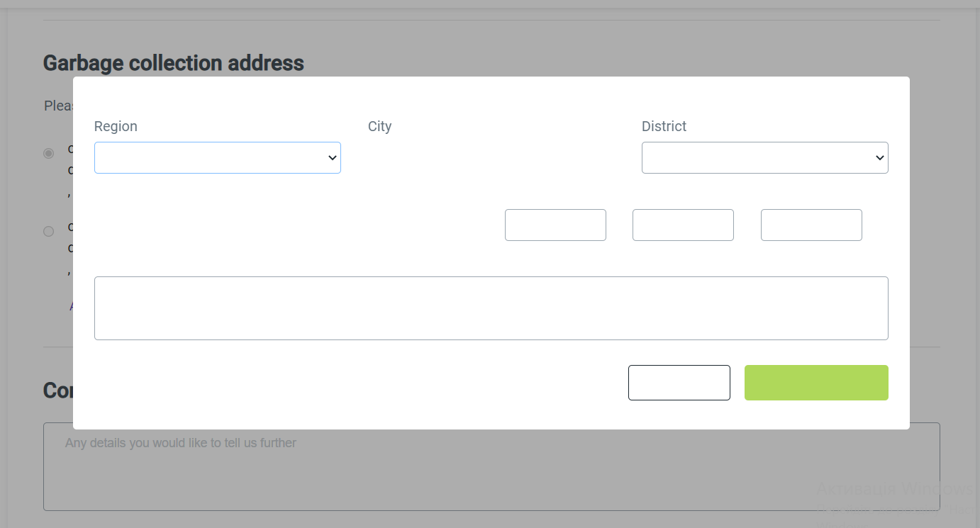This screenshot has width=980, height=528.
Task: Open the District dropdown
Action: [764, 157]
